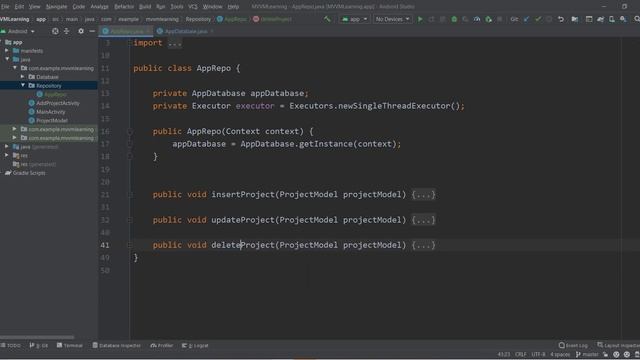Screen dimensions: 640x360
Task: Open the Terminal tool window
Action: 70,345
